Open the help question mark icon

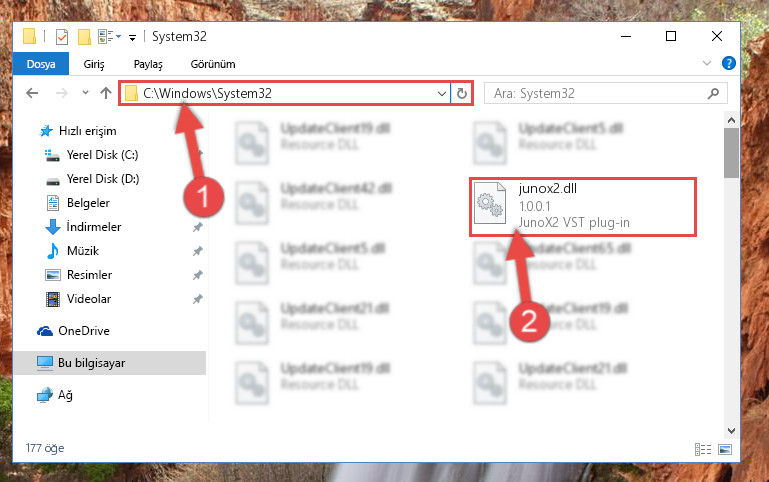point(728,63)
